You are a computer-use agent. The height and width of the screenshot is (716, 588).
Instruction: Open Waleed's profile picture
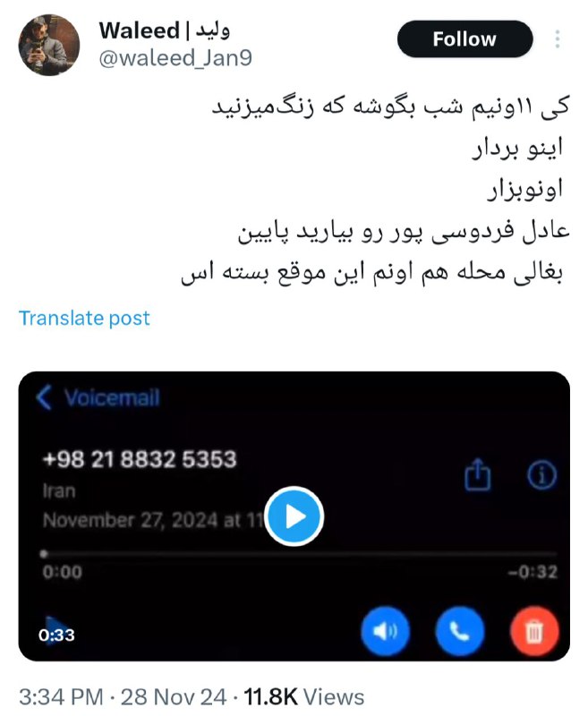pyautogui.click(x=49, y=45)
